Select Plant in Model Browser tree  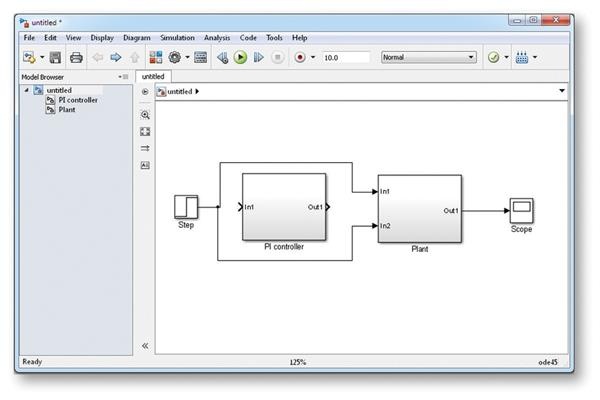[x=66, y=109]
